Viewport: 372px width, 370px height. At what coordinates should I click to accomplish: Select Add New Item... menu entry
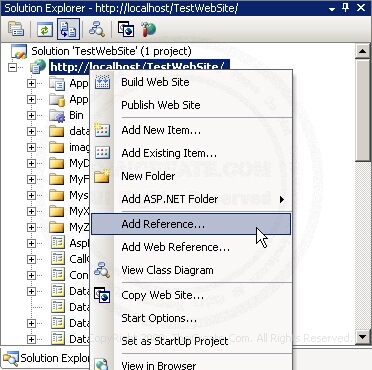191,130
